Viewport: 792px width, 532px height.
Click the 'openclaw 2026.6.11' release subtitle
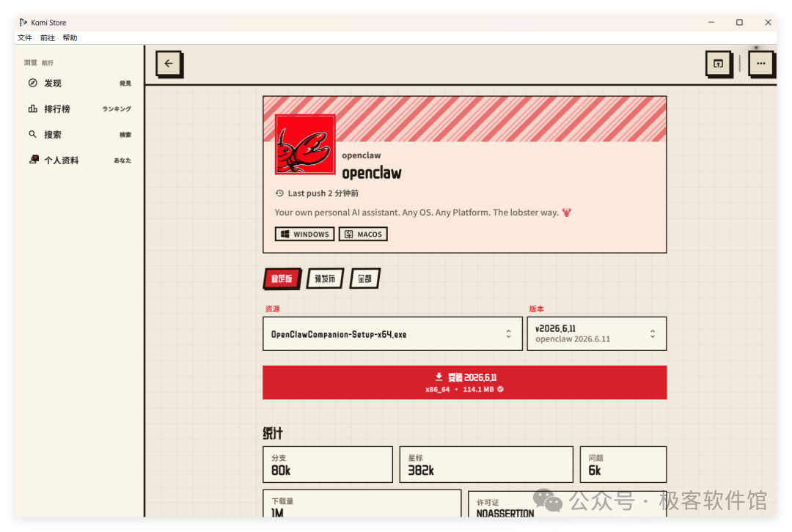point(573,339)
